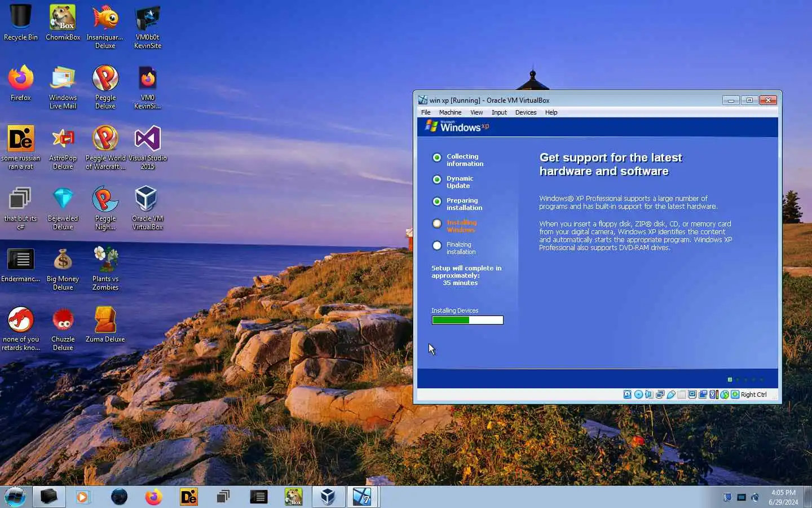This screenshot has width=812, height=508.
Task: Select the Peggle World of Warcraft desktop icon
Action: point(105,147)
